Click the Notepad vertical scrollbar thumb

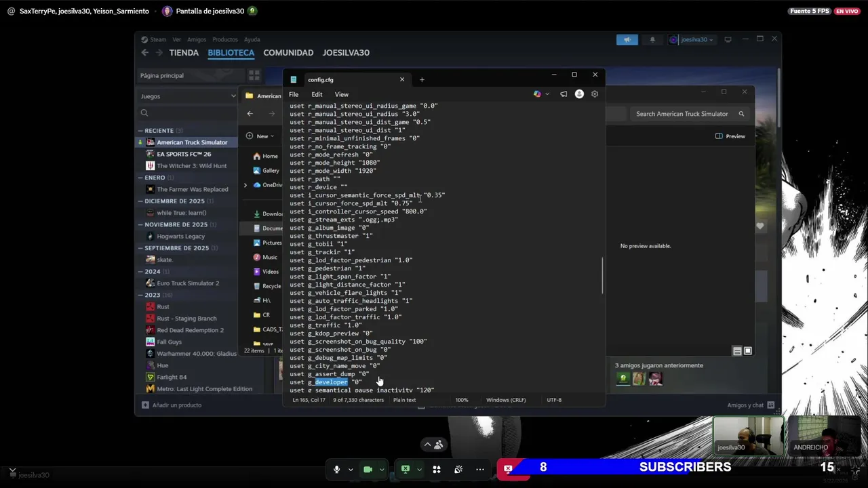coord(602,276)
